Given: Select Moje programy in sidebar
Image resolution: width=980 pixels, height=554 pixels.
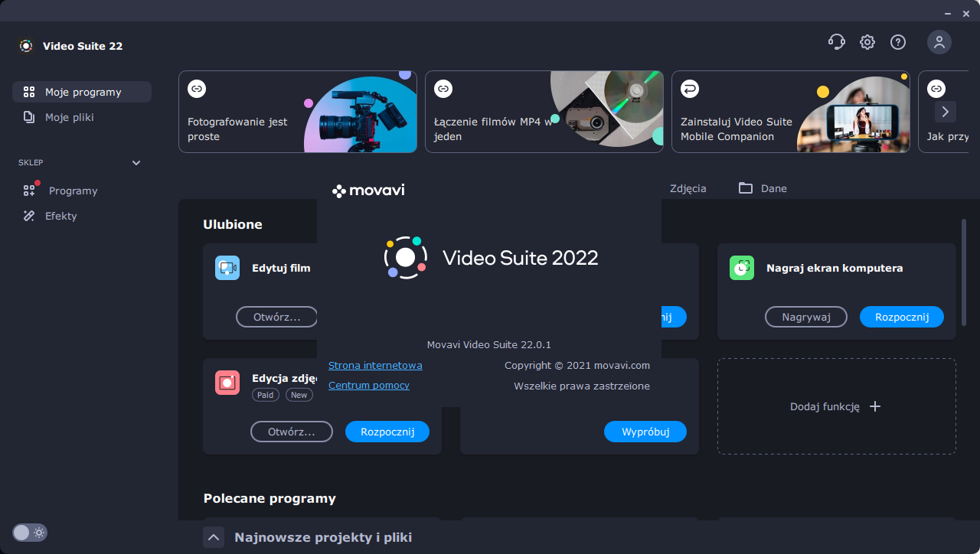Looking at the screenshot, I should pyautogui.click(x=82, y=92).
